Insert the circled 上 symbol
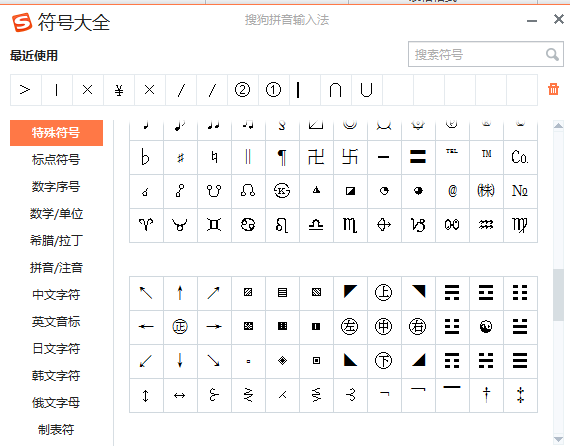 384,293
